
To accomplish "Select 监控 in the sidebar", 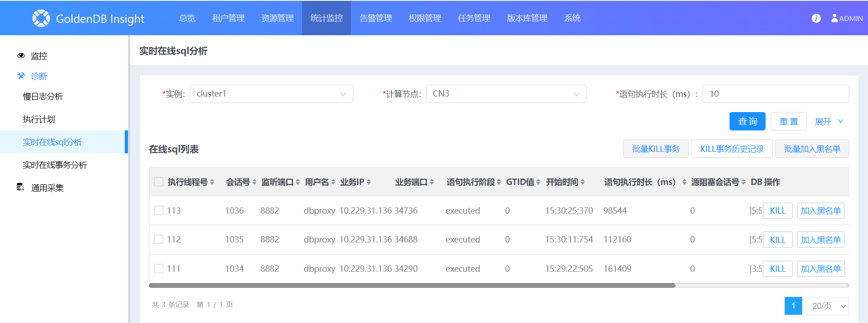I will [39, 56].
